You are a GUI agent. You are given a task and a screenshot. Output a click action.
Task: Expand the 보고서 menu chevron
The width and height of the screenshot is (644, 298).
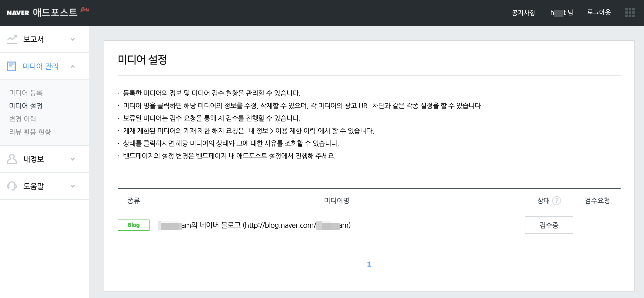tap(73, 39)
